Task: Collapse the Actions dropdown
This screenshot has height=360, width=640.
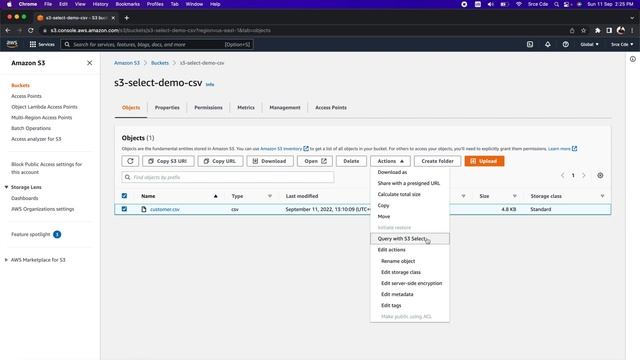Action: click(x=390, y=161)
